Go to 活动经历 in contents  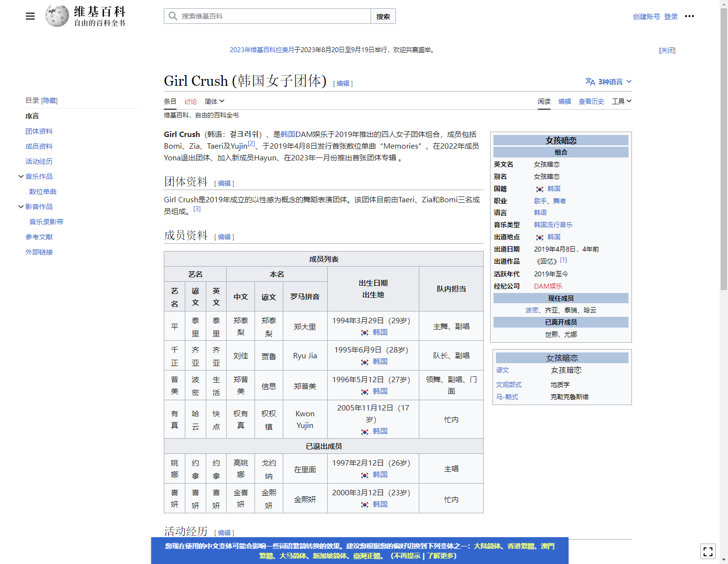(39, 161)
